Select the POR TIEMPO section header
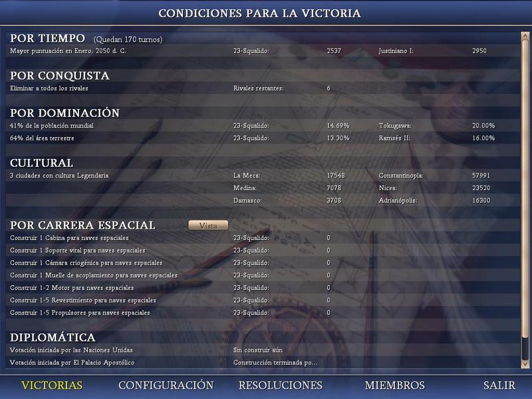Image resolution: width=532 pixels, height=399 pixels. (47, 39)
